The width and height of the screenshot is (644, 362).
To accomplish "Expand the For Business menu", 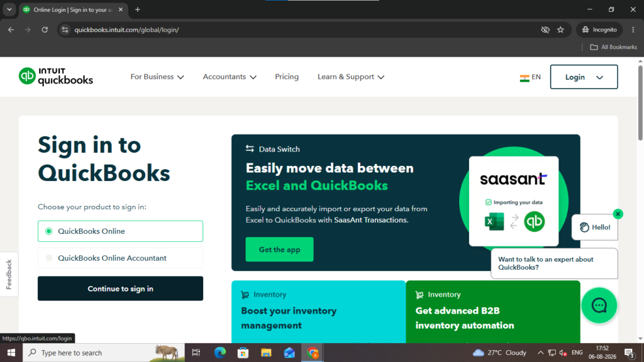I will tap(157, 77).
